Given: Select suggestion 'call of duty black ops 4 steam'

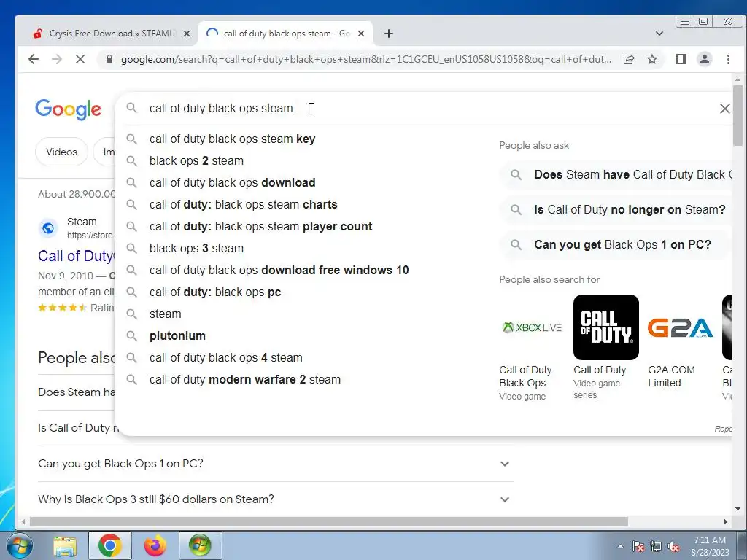Looking at the screenshot, I should click(x=226, y=357).
